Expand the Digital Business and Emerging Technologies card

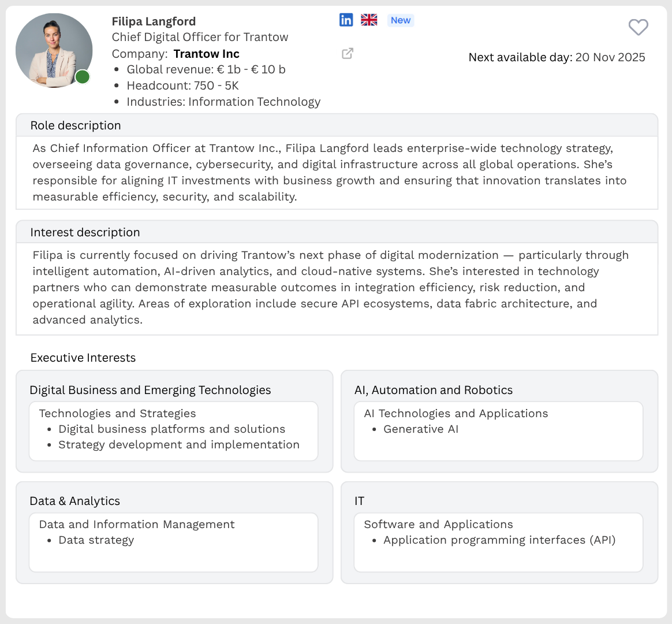(150, 390)
